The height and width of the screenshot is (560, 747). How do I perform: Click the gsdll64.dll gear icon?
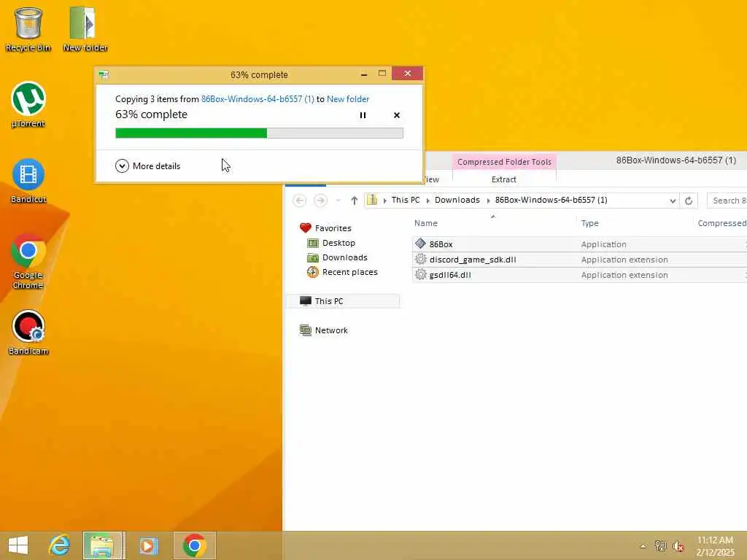tap(420, 274)
